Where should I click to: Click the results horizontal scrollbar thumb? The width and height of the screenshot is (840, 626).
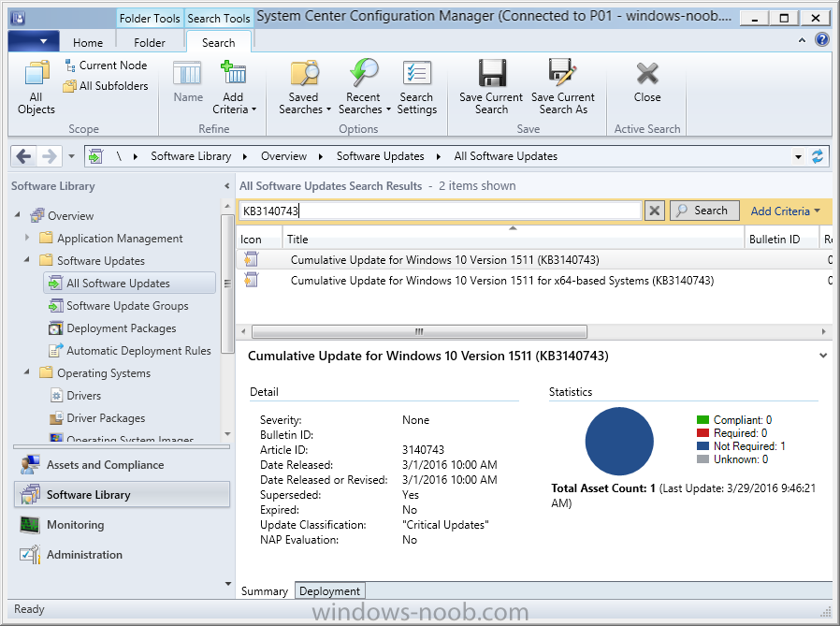419,332
